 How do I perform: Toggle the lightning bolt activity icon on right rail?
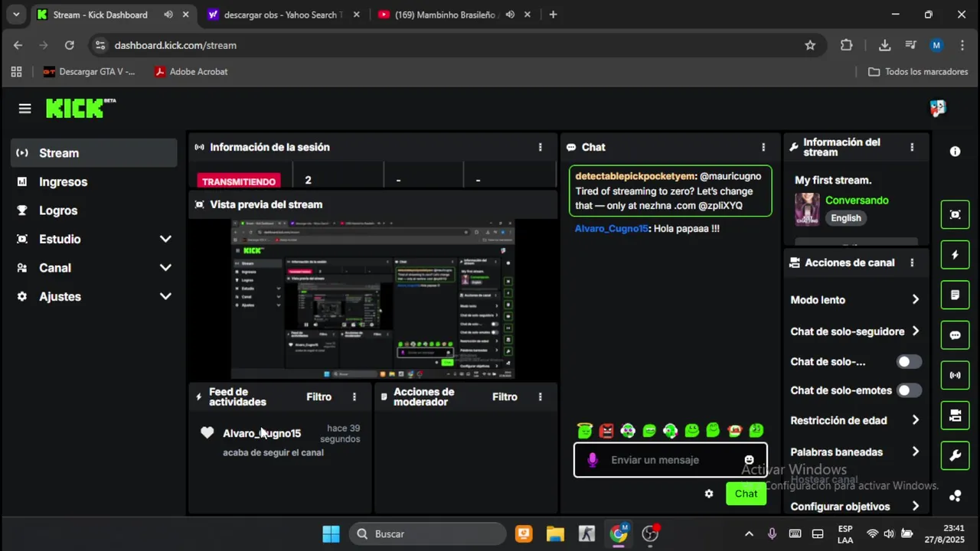point(955,255)
